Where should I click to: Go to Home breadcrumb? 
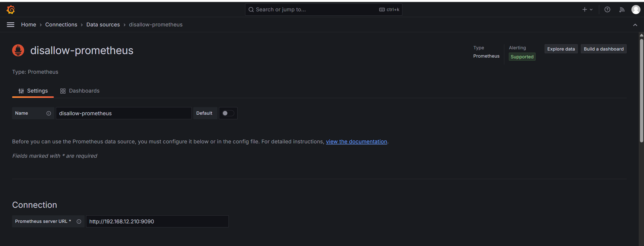click(x=28, y=25)
